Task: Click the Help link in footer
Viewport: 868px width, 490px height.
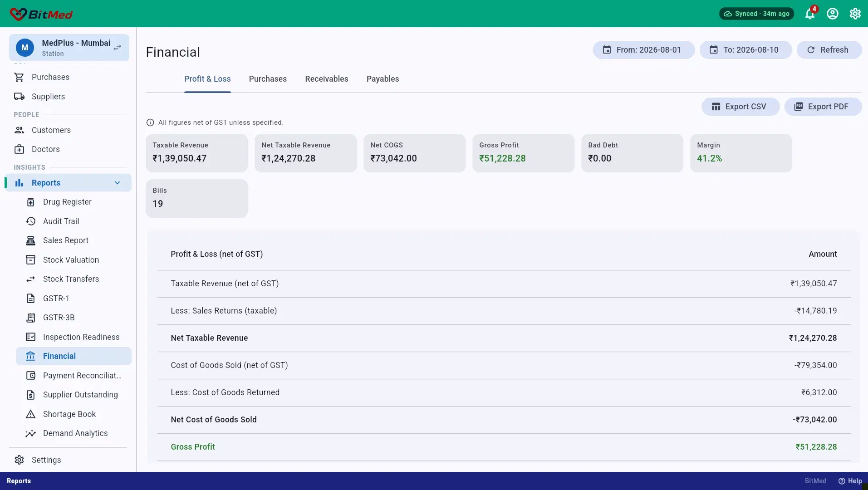Action: coord(850,481)
